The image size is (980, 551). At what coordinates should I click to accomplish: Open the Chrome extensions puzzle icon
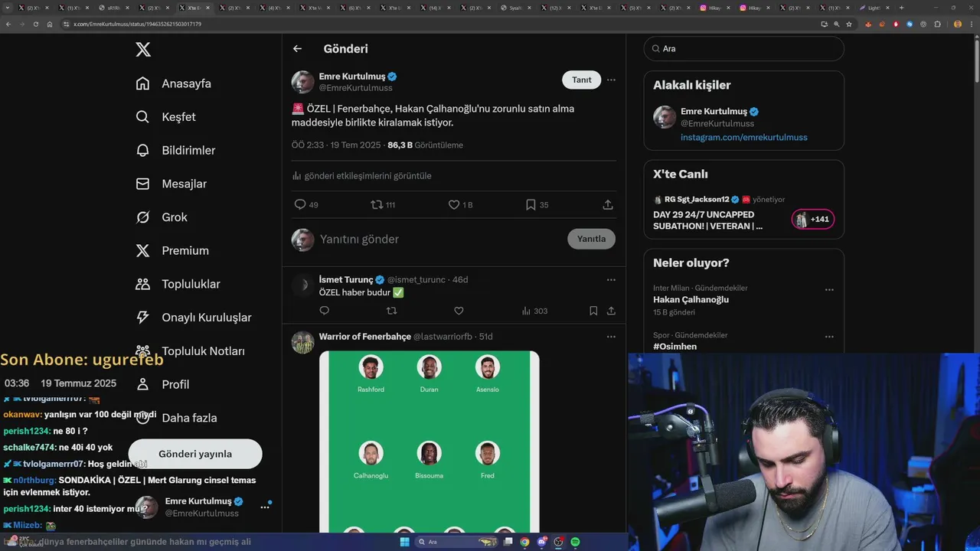coord(938,24)
